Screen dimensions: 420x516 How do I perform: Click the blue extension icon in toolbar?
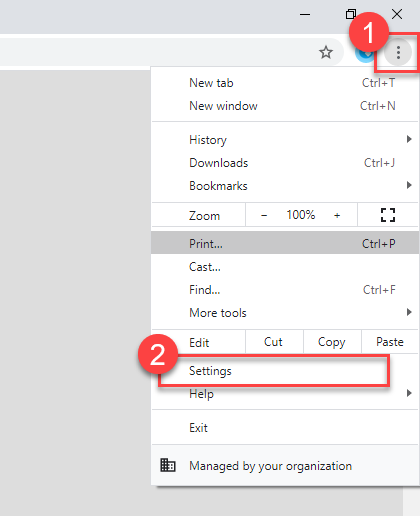tap(365, 55)
